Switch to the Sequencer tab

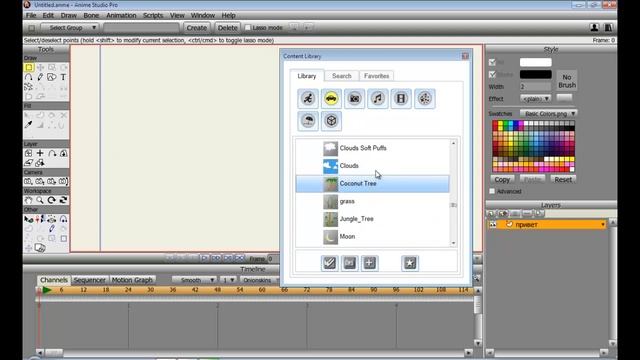point(89,280)
